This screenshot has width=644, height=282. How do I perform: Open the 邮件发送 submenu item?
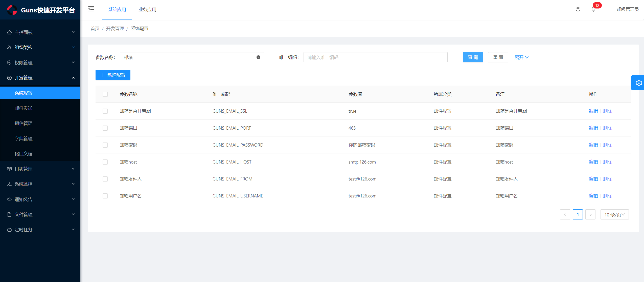point(24,108)
